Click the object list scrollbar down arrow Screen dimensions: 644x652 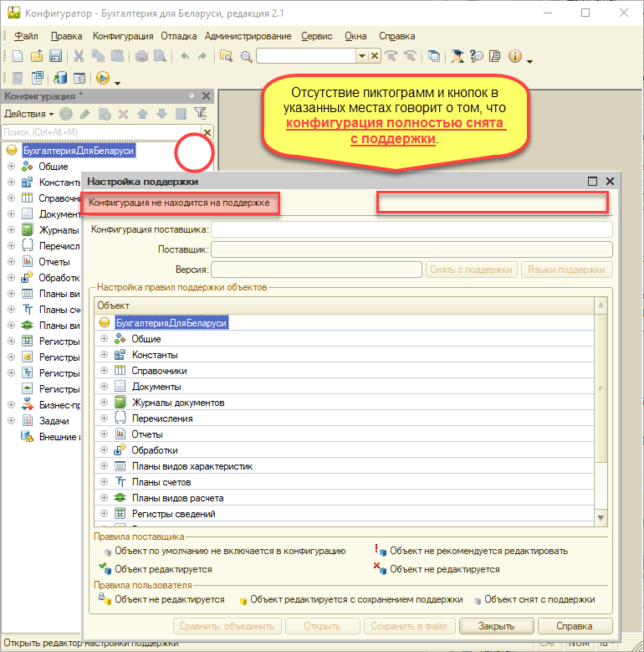pos(601,518)
